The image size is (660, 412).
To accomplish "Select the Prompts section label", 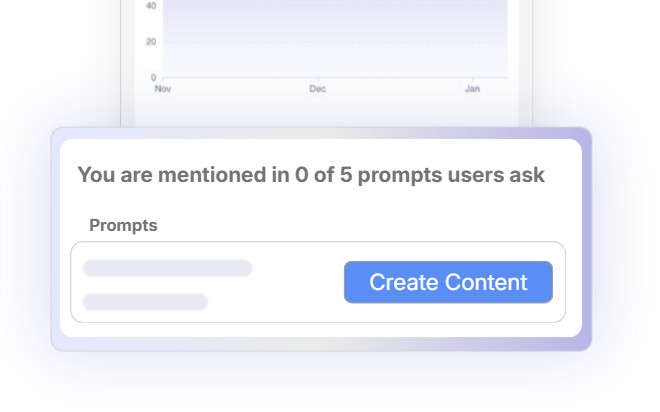I will (123, 226).
